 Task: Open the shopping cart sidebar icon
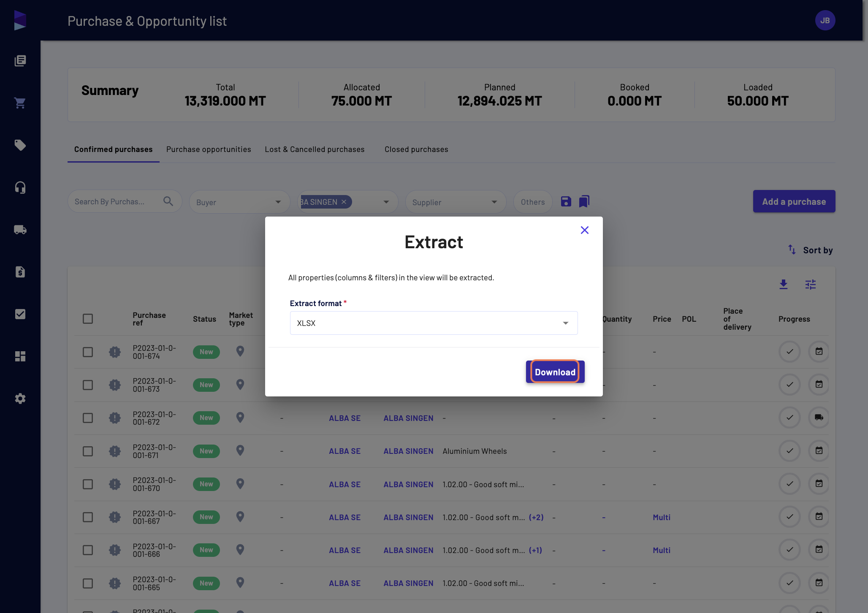pyautogui.click(x=20, y=103)
